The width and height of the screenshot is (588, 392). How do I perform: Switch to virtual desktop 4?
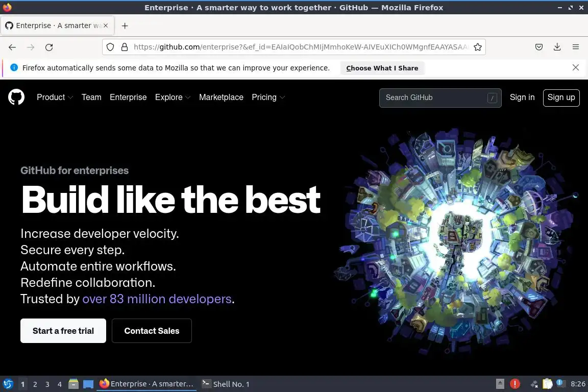[x=59, y=384]
